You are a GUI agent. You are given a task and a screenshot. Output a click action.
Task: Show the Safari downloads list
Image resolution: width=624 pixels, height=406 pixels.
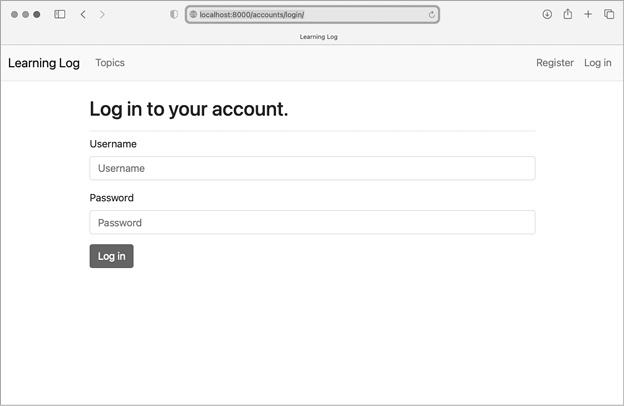point(547,15)
